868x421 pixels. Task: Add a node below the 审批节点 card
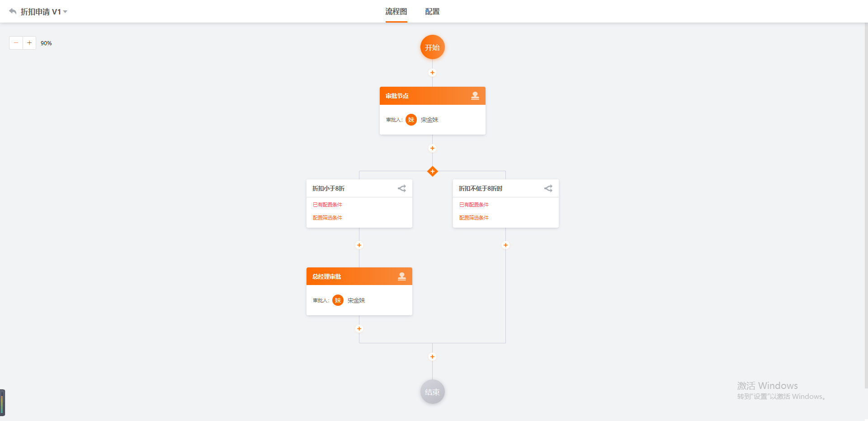(432, 148)
